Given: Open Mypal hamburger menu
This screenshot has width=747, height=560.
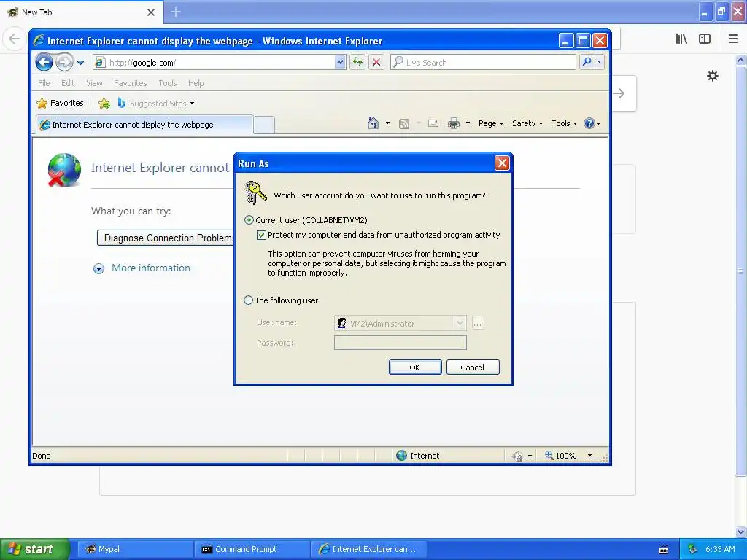Looking at the screenshot, I should pyautogui.click(x=732, y=39).
